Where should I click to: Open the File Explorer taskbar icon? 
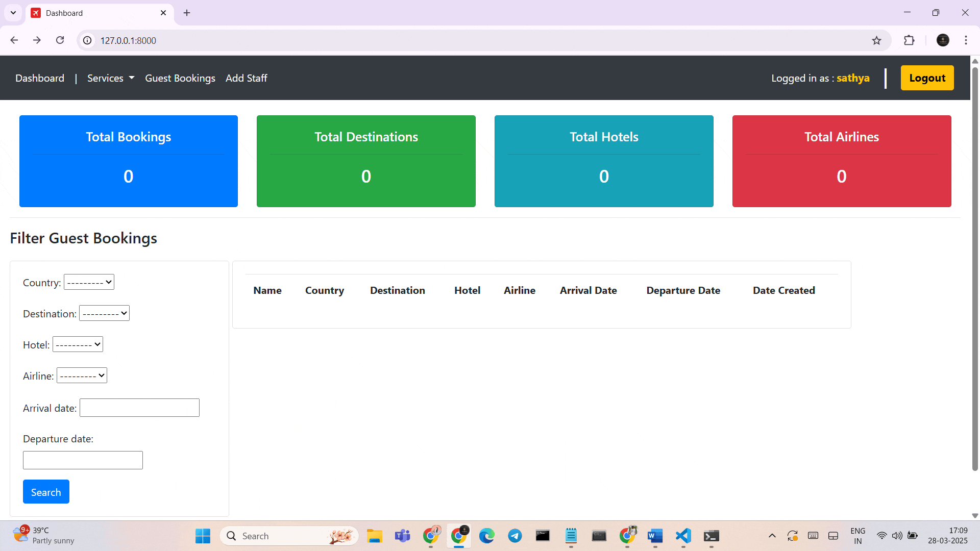pyautogui.click(x=374, y=536)
